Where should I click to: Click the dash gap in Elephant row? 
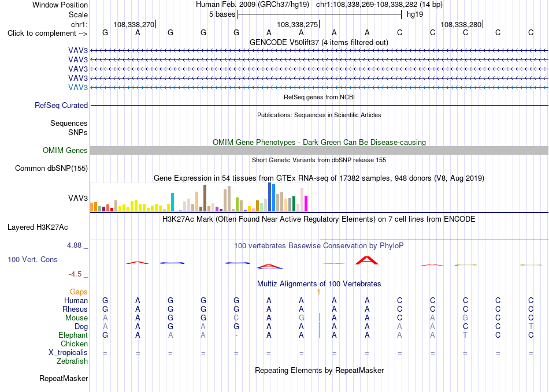[x=236, y=335]
